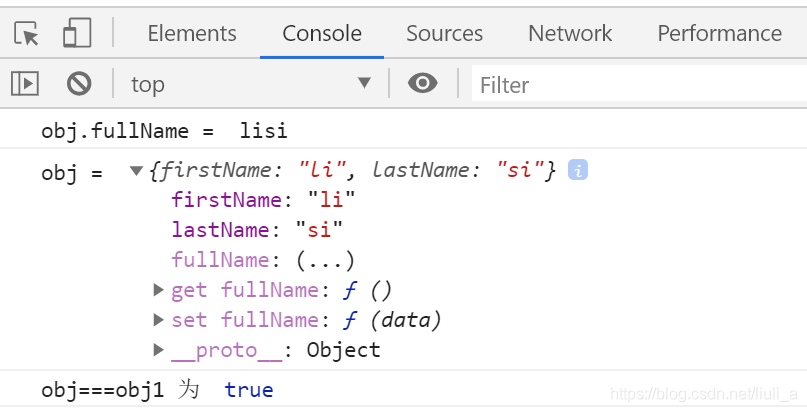Click the 'obj===obj1 为 true' log line
Screen dimensions: 807x412
(x=157, y=390)
